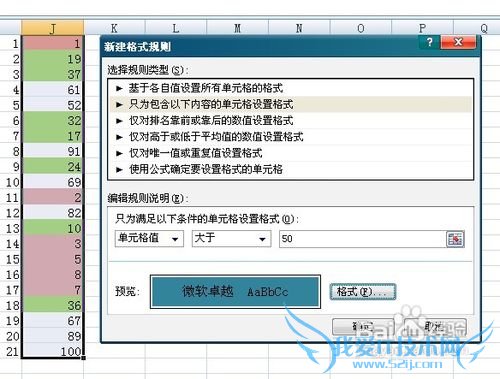Click the red cell with value 3
500x379 pixels.
(x=53, y=244)
